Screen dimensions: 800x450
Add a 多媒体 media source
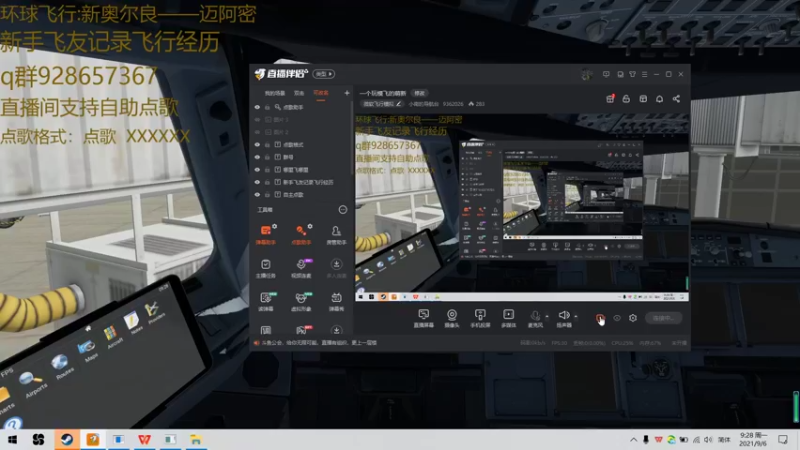pos(508,318)
